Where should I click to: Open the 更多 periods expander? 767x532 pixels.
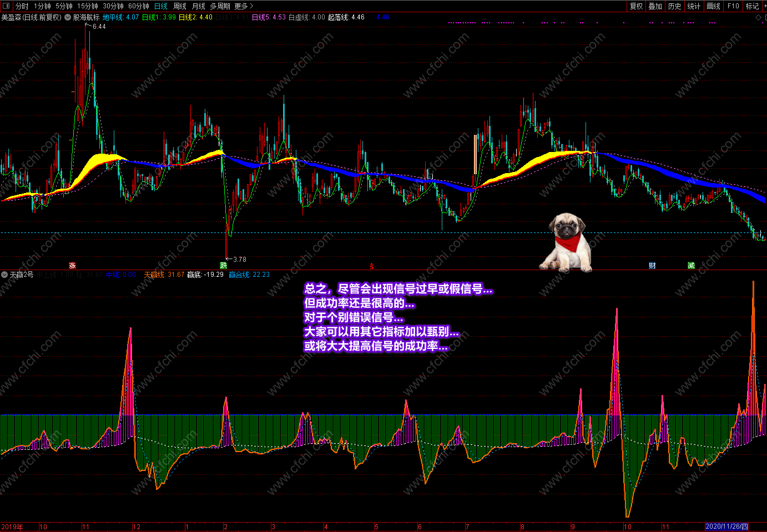pos(244,6)
